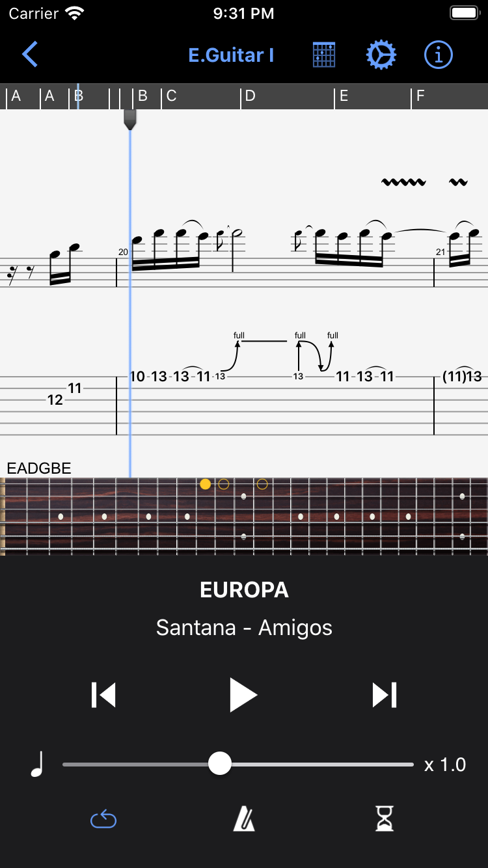Click the playhead position handle
This screenshot has height=868, width=488.
(130, 119)
